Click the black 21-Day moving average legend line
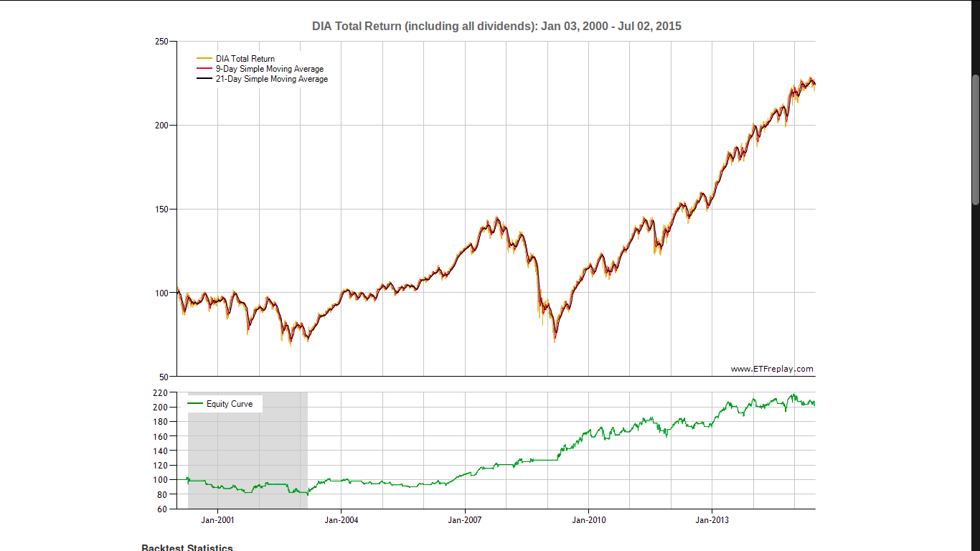Viewport: 980px width, 551px height. 204,79
